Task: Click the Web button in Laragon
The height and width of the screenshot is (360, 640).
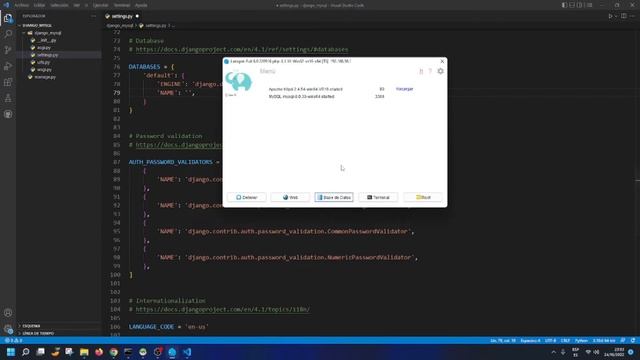Action: point(290,197)
